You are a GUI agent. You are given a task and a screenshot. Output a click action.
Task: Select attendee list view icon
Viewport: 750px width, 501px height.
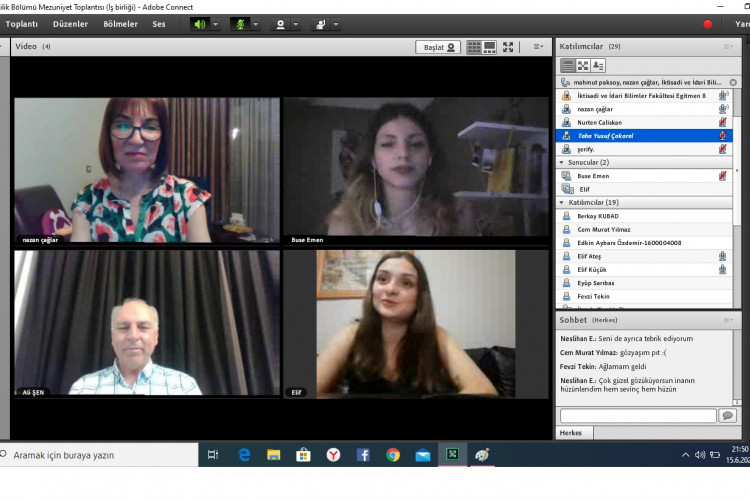point(567,65)
